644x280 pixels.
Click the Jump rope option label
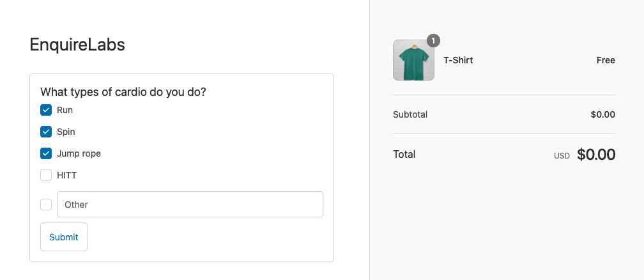pyautogui.click(x=79, y=153)
